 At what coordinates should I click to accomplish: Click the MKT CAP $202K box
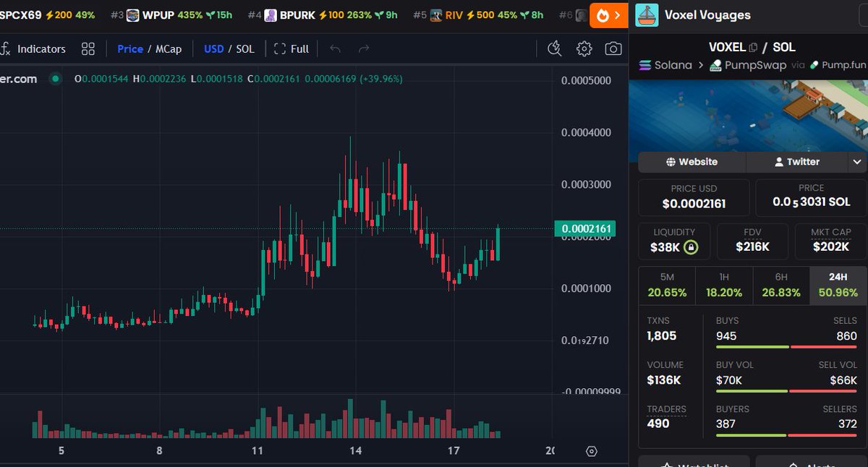pos(830,241)
